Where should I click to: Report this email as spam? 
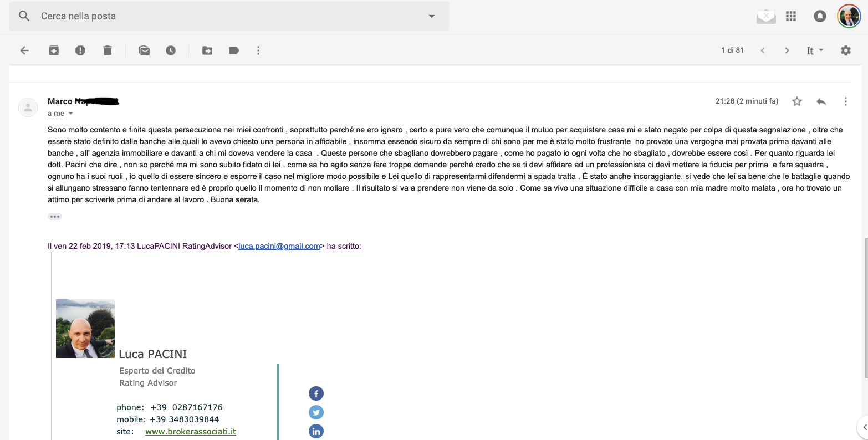point(80,50)
